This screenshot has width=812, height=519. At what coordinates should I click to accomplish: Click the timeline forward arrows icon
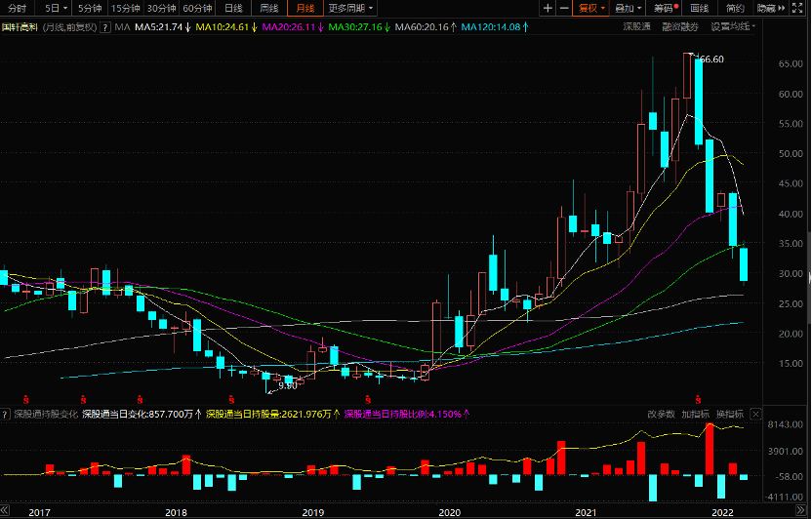(x=800, y=511)
